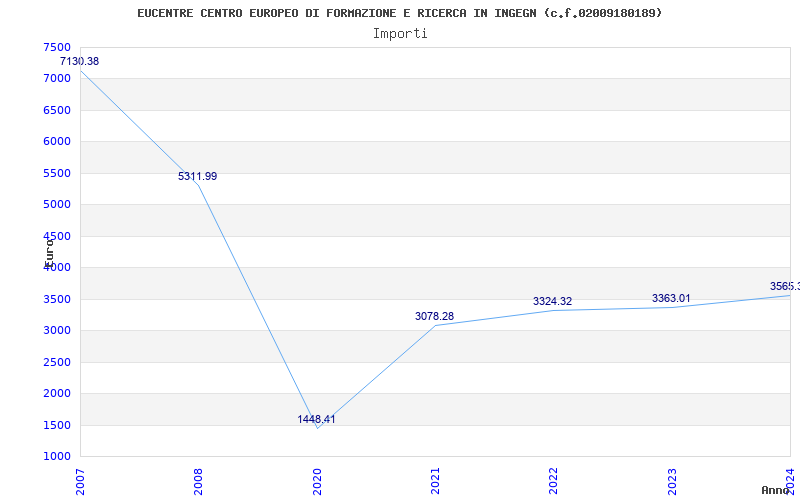
Task: Select the 3078.28 data label
Action: coord(434,316)
